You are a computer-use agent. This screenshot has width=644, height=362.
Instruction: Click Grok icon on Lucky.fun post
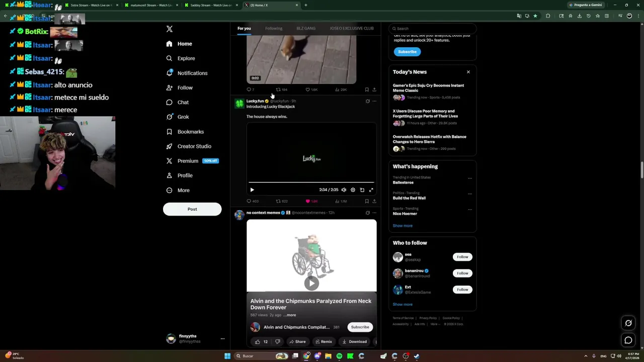(x=367, y=101)
